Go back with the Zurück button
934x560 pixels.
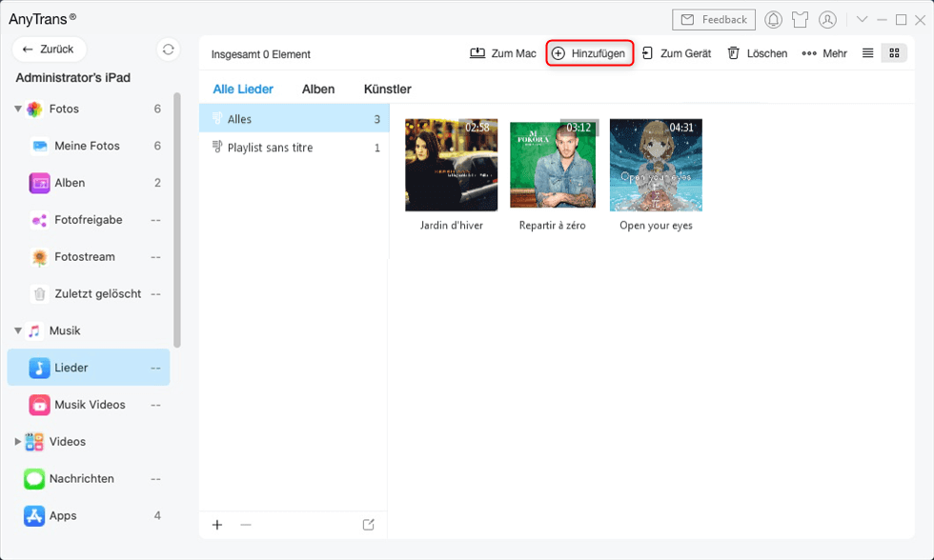49,50
